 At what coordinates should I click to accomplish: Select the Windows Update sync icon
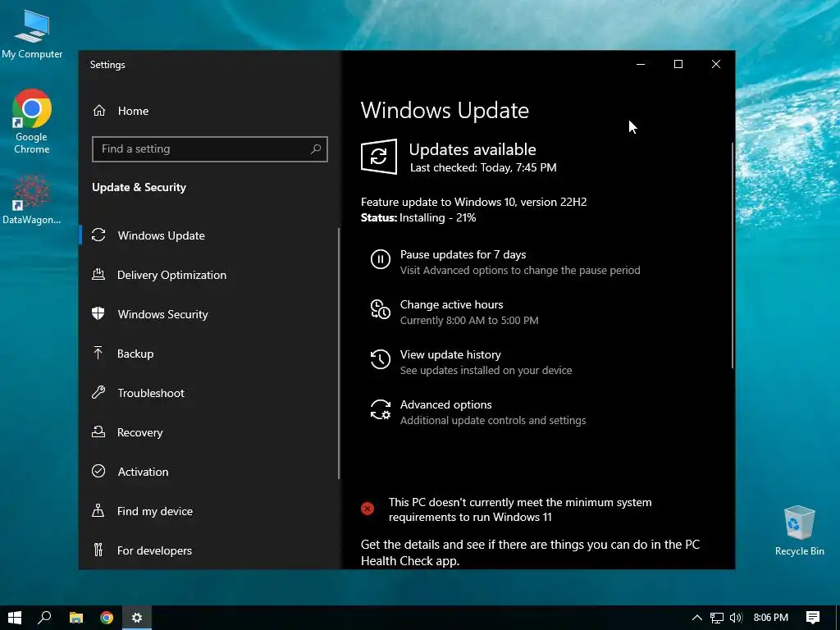point(98,235)
